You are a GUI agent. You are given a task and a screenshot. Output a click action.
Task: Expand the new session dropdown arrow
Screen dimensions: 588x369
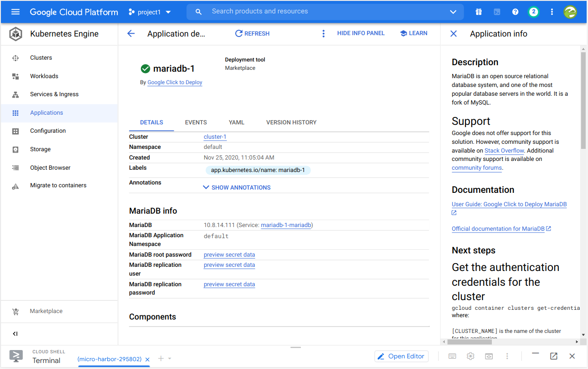tap(170, 359)
